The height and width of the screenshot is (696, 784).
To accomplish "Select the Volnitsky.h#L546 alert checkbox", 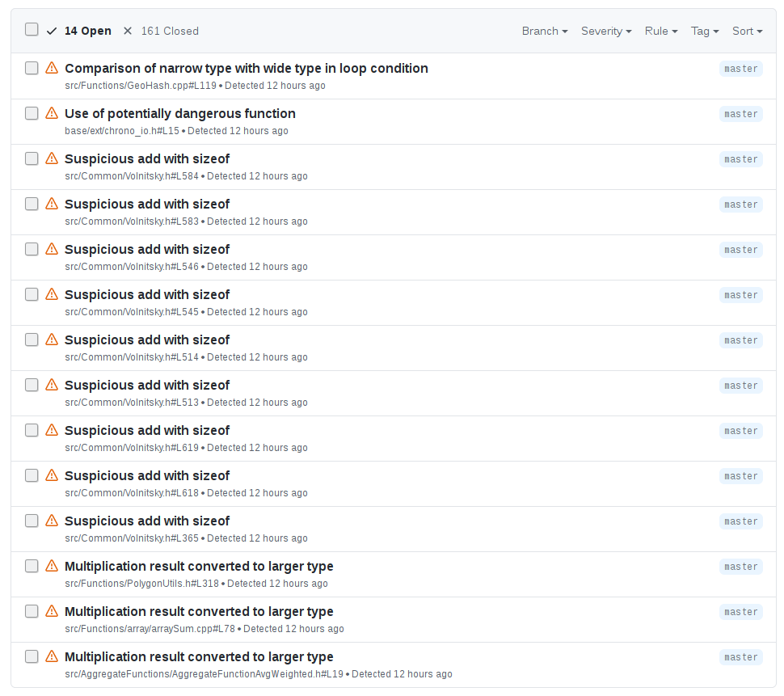I will coord(32,249).
